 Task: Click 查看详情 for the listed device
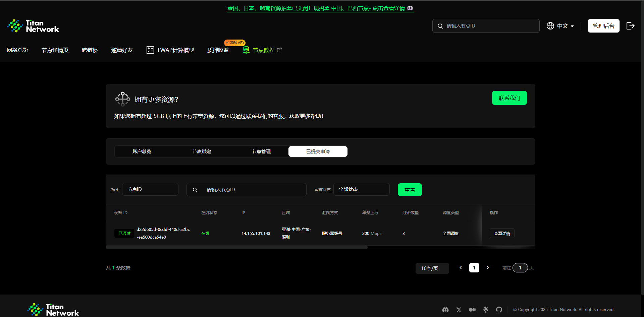[x=502, y=233]
